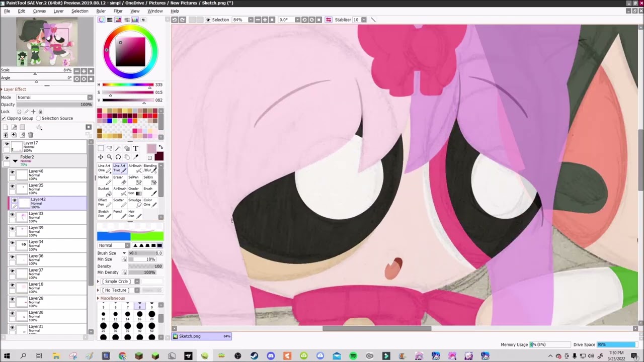This screenshot has width=644, height=362.
Task: Select the Scatter brush
Action: [x=119, y=202]
